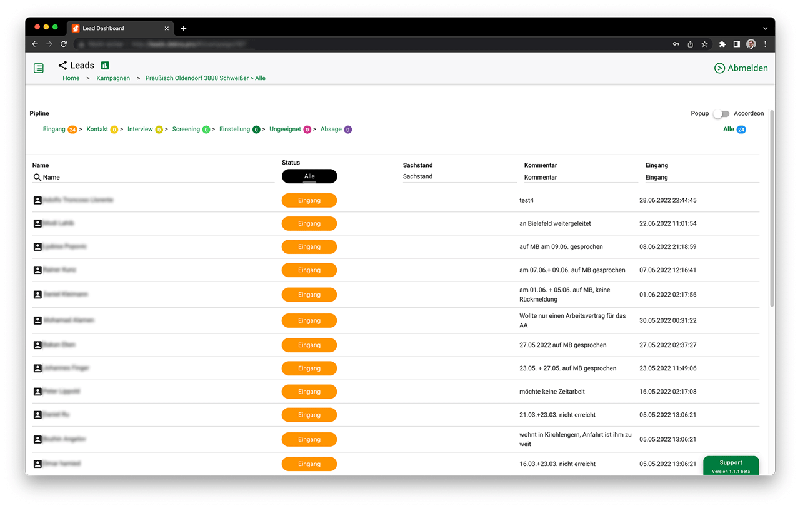Viewport: 800px width, 508px height.
Task: Show the 'Alle' pipeline view with blue badge
Action: (x=734, y=130)
